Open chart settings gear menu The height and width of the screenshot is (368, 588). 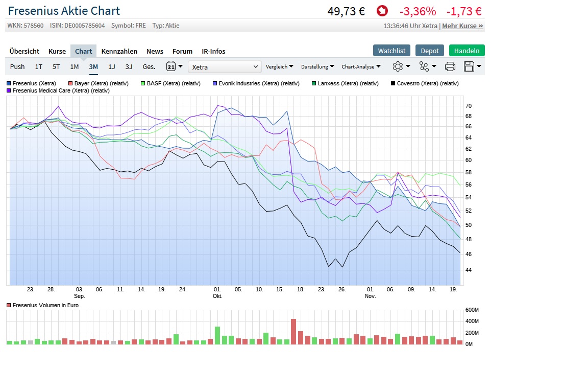pos(398,66)
